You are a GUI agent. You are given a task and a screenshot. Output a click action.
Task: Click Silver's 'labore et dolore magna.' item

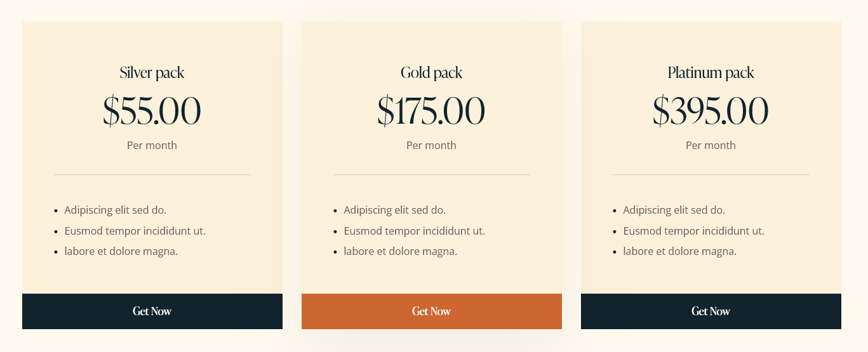pos(121,251)
